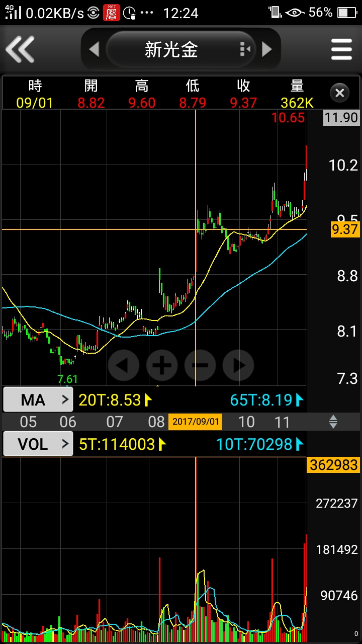Open the VOL indicator selector
This screenshot has height=644, width=362.
coord(38,444)
